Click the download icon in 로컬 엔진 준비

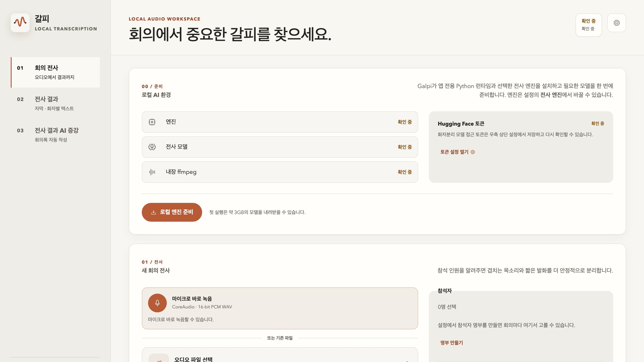[x=153, y=212]
